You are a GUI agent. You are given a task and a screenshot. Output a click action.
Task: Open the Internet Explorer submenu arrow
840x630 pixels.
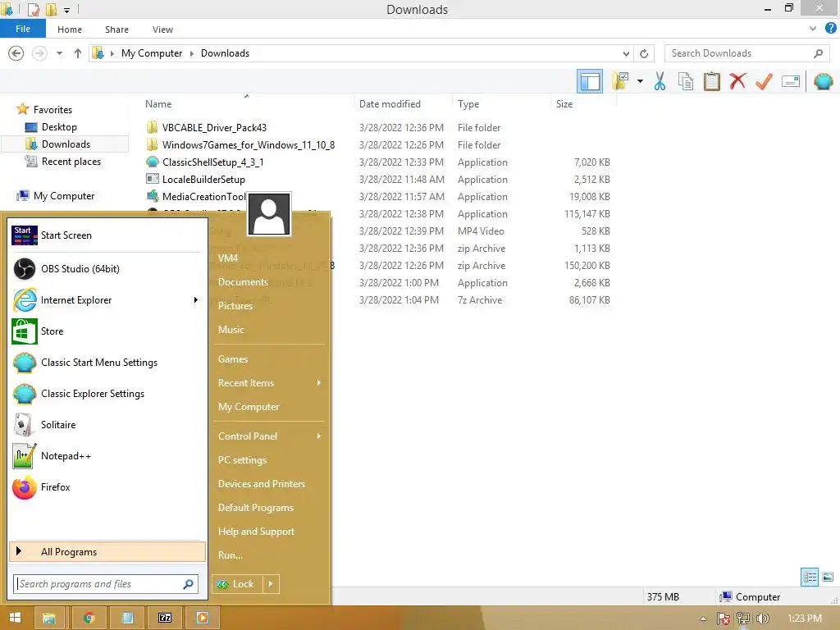[x=195, y=300]
